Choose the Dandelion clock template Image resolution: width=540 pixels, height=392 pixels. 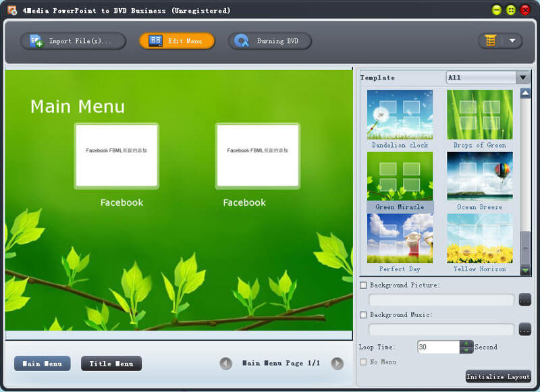point(400,115)
